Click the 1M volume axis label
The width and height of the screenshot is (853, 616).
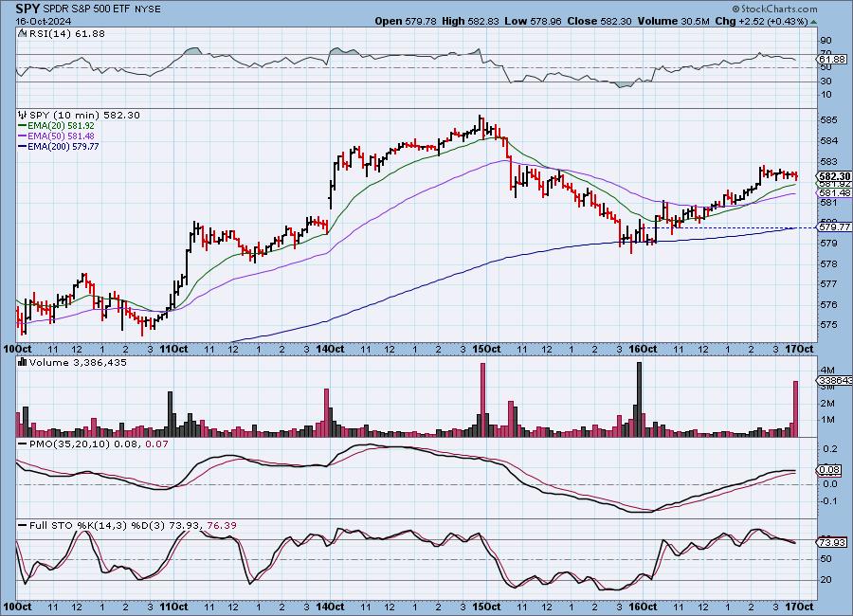coord(828,420)
